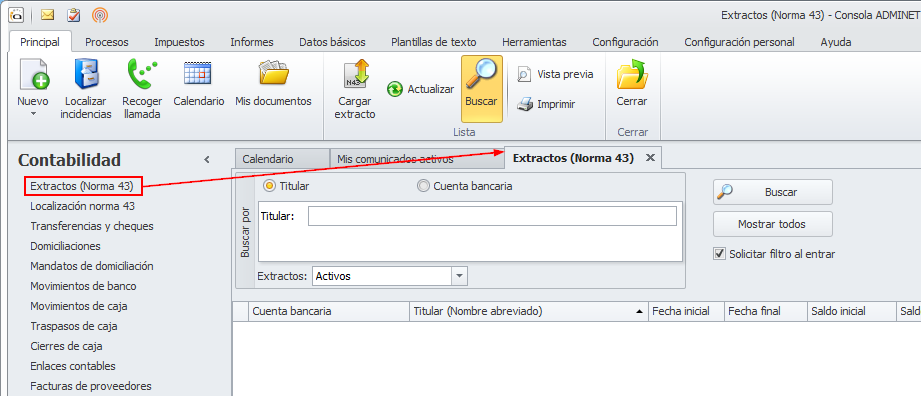Click the Titular input field
921x396 pixels.
[492, 216]
